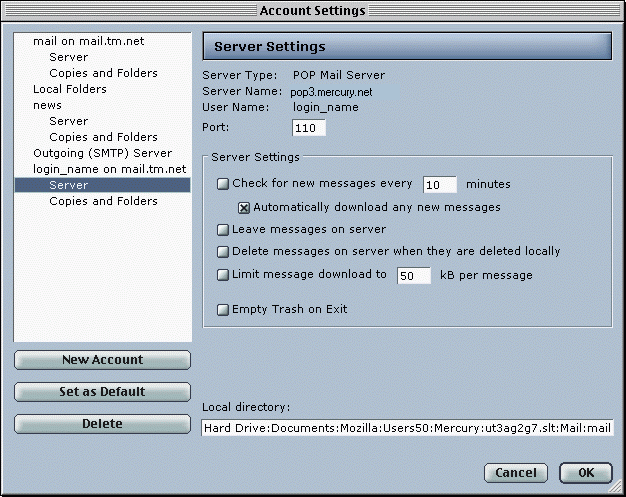Confirm settings with the OK button
626x497 pixels.
[x=585, y=472]
